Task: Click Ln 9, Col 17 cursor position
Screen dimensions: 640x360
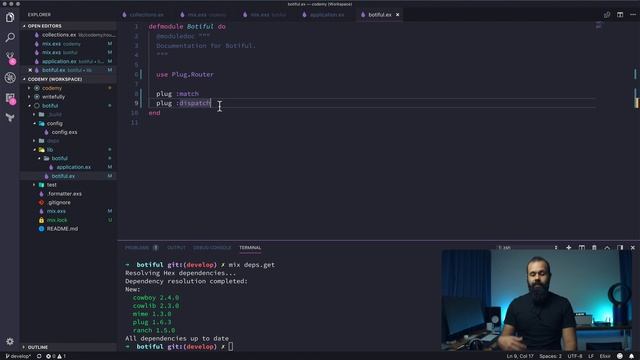Action: pos(520,356)
